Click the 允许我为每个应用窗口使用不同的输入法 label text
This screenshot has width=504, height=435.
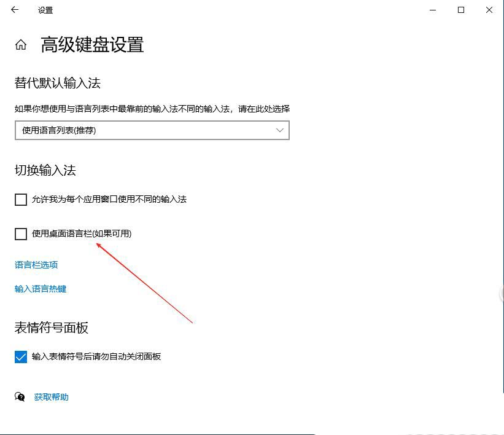[x=109, y=199]
